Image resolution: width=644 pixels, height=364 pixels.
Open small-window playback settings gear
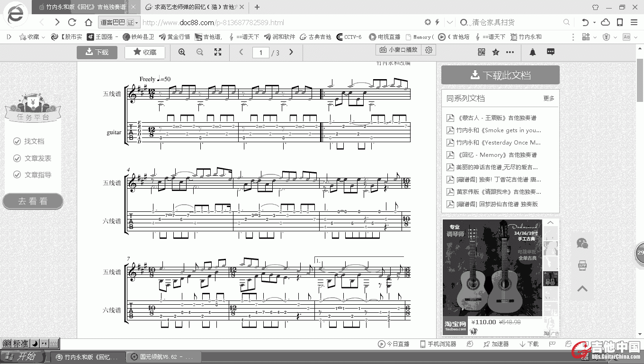point(429,50)
